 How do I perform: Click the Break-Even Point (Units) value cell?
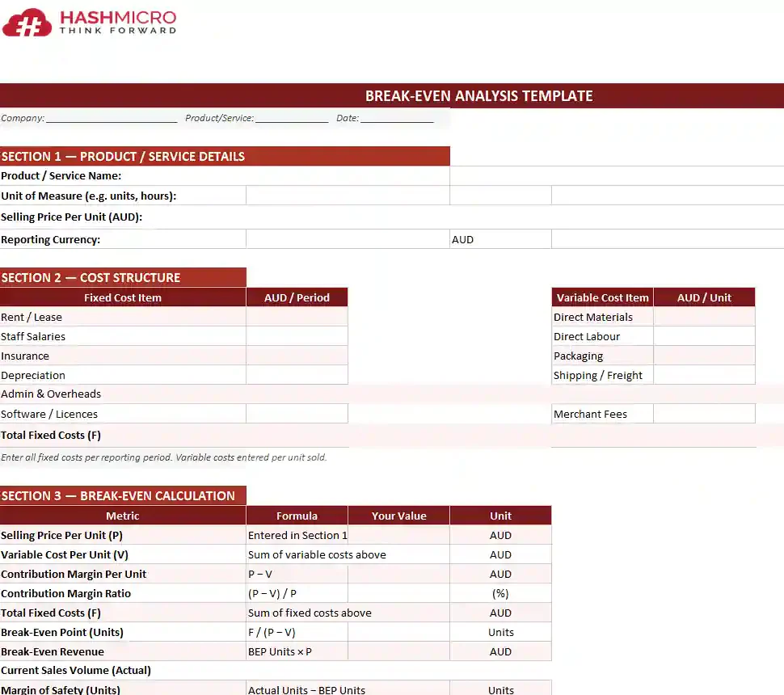[399, 632]
